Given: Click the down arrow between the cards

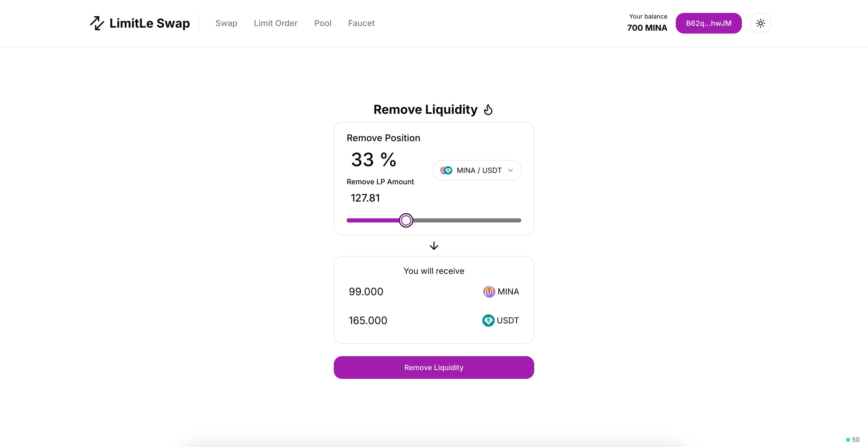Looking at the screenshot, I should pos(434,246).
